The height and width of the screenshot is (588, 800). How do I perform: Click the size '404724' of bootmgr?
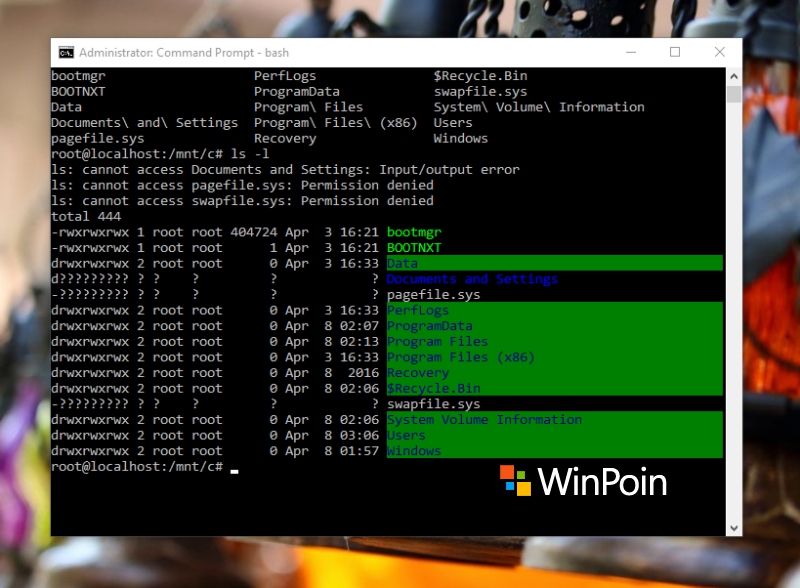pos(254,232)
